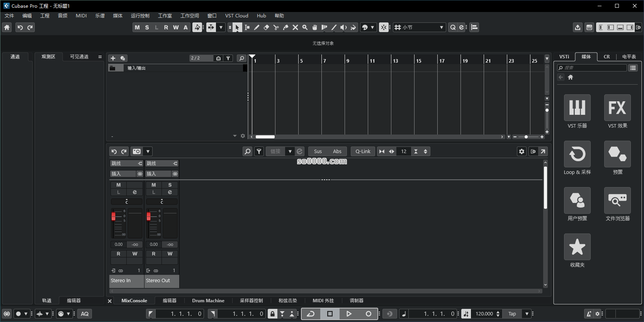Undo with the top toolbar undo arrow
Screen dimensions: 644x322
(x=20, y=27)
